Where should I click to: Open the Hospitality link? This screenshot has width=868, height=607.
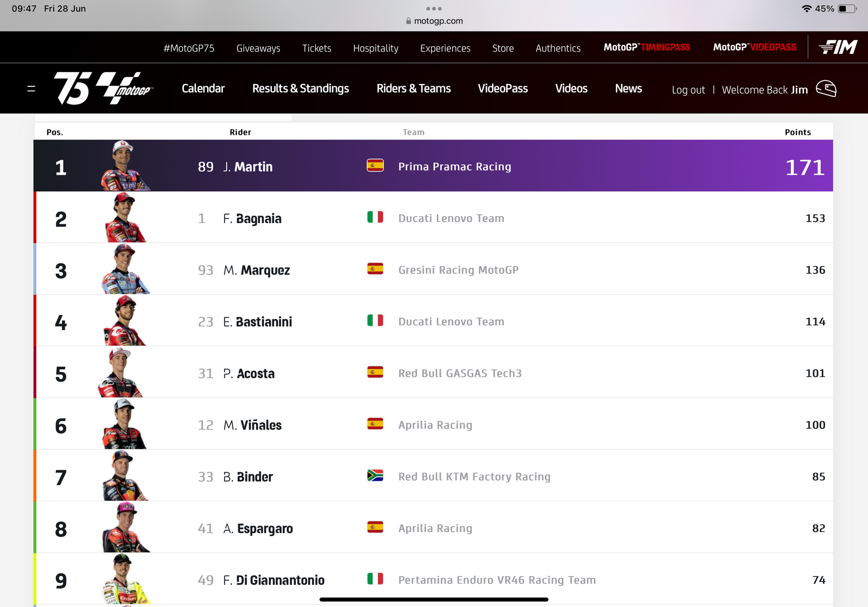[x=375, y=48]
